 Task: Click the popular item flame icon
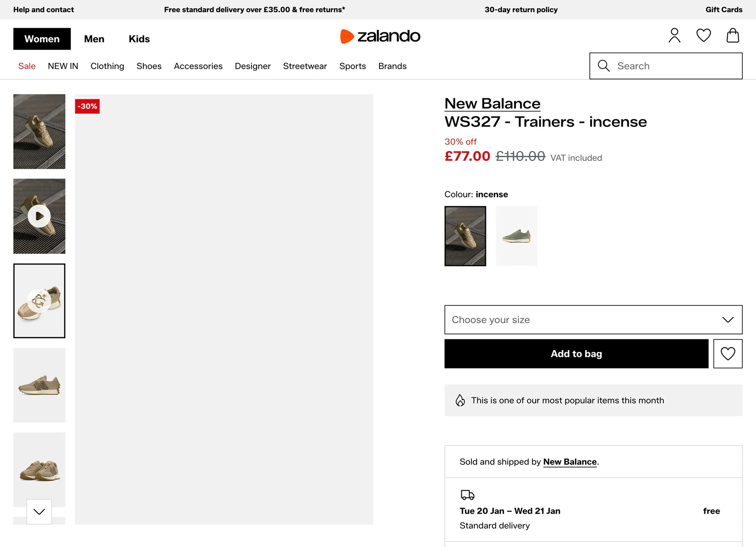point(461,400)
